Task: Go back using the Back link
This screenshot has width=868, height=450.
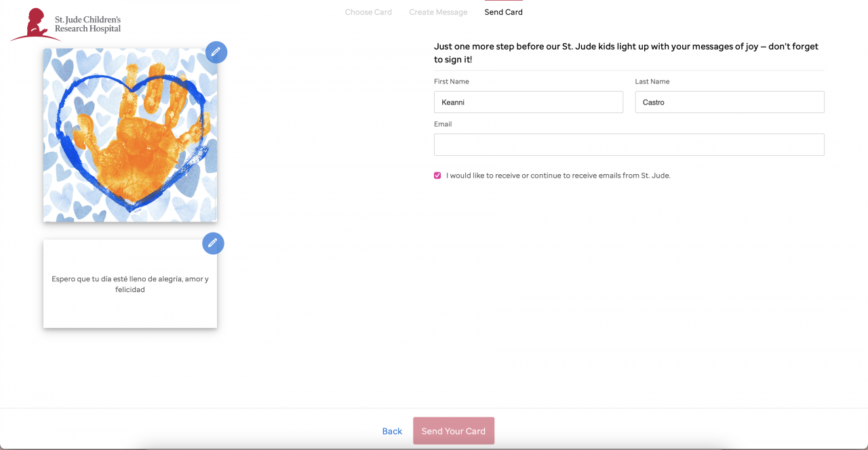Action: pos(392,431)
